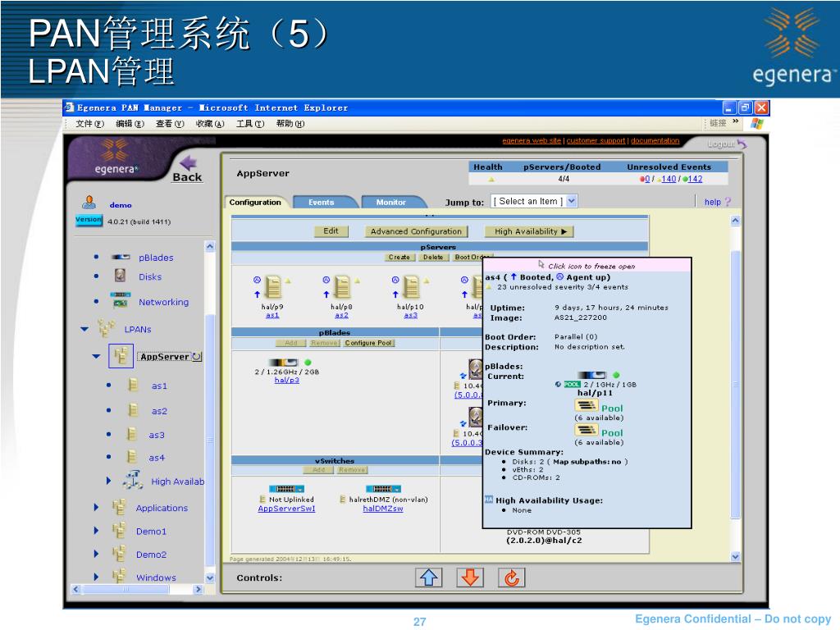Open the 文件(F) menu
840x630 pixels.
(89, 124)
